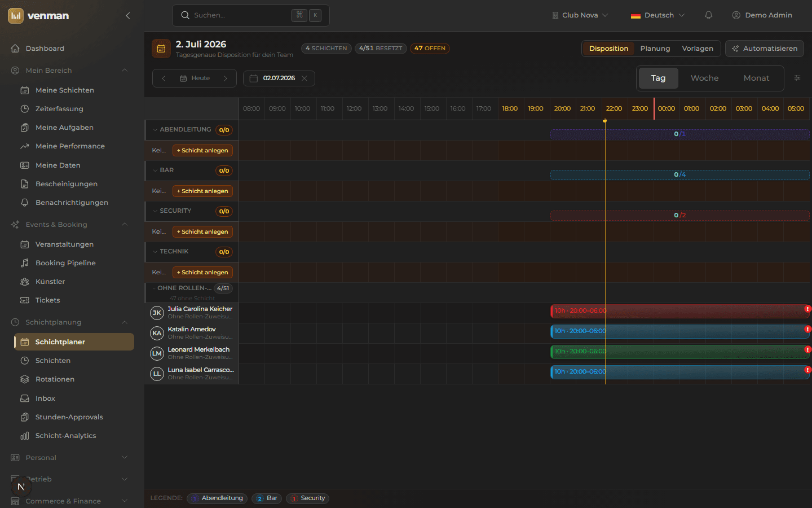The height and width of the screenshot is (508, 812).
Task: Open Meine Daten ID card icon
Action: 25,165
